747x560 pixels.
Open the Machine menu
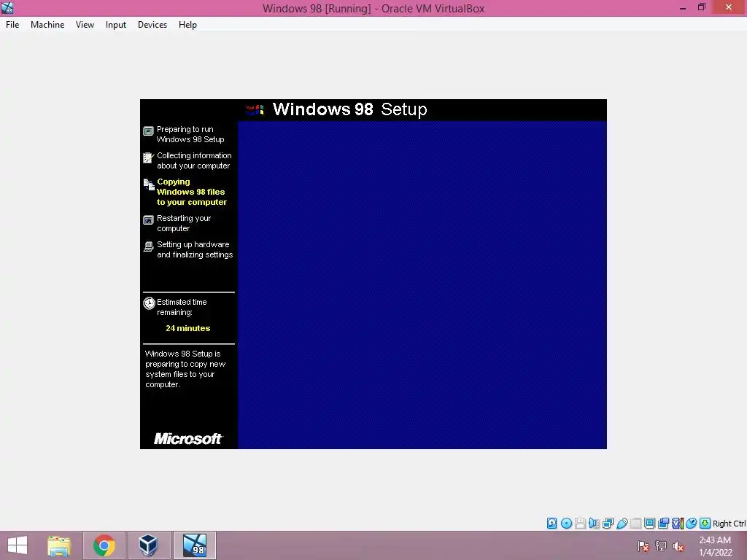pos(47,25)
